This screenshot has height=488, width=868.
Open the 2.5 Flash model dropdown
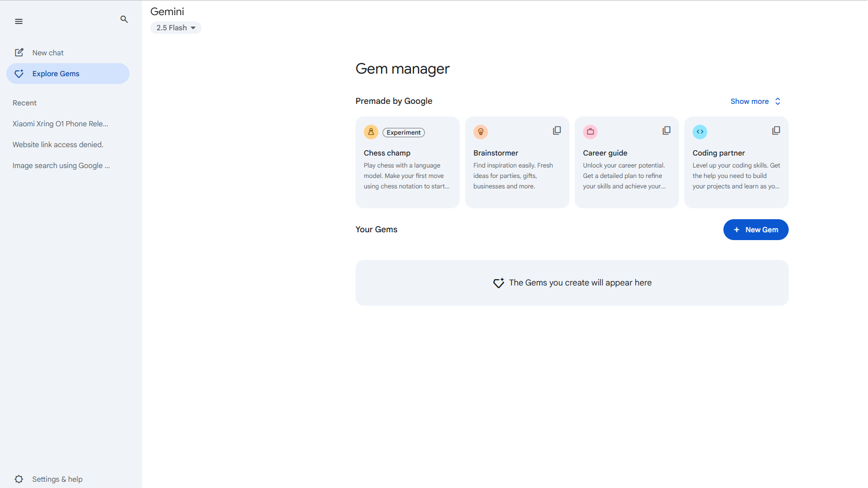[176, 28]
